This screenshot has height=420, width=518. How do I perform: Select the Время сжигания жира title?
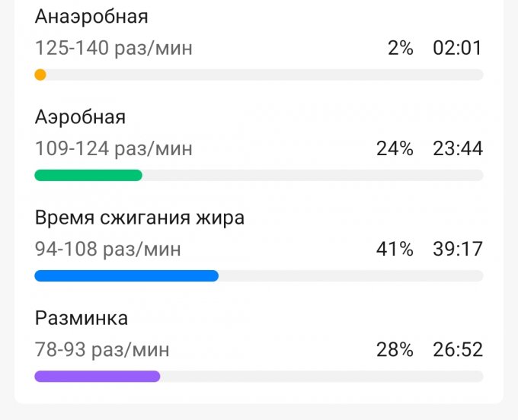139,218
